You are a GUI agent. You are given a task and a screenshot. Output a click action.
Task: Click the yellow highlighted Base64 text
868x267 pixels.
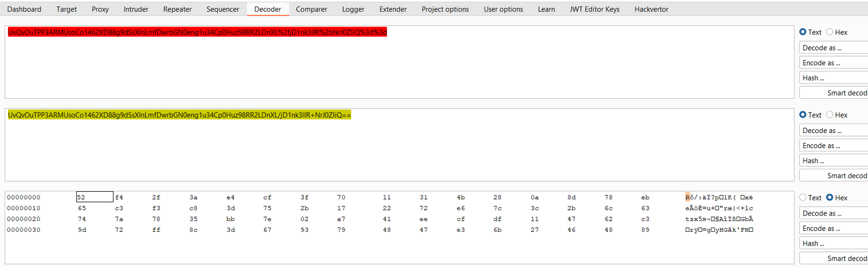tap(179, 115)
